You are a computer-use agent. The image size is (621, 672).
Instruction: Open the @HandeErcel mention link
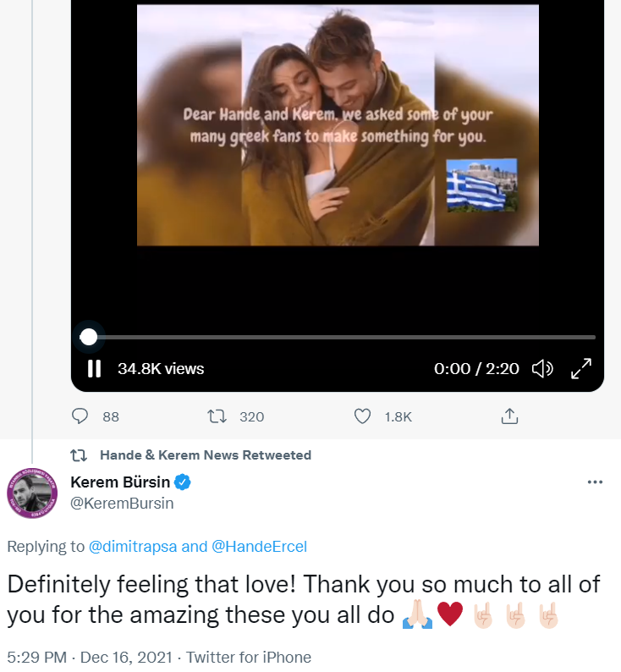[259, 547]
